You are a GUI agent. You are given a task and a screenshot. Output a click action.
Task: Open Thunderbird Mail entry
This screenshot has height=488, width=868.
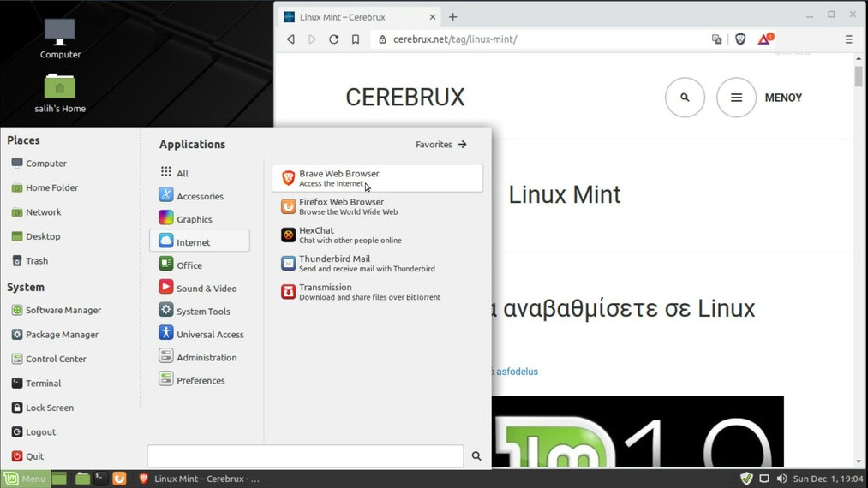(377, 264)
